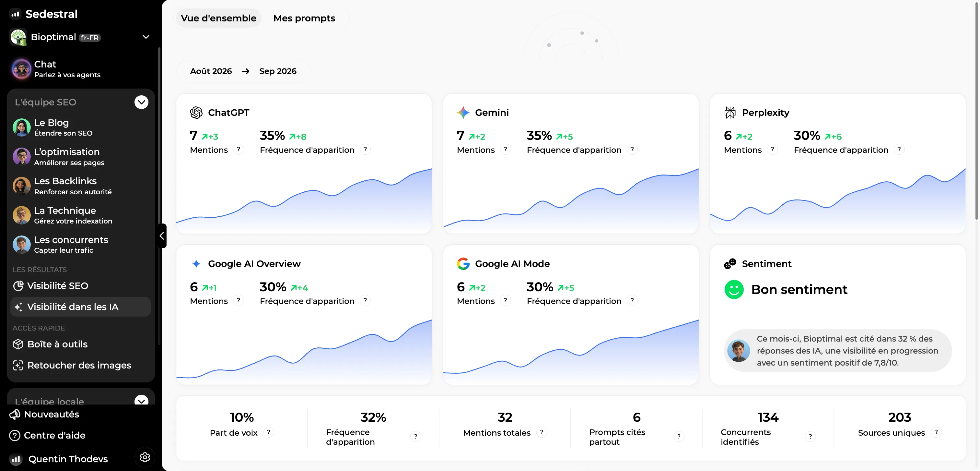The image size is (980, 471).
Task: Show help for ChatGPT Mentions
Action: coord(239,149)
